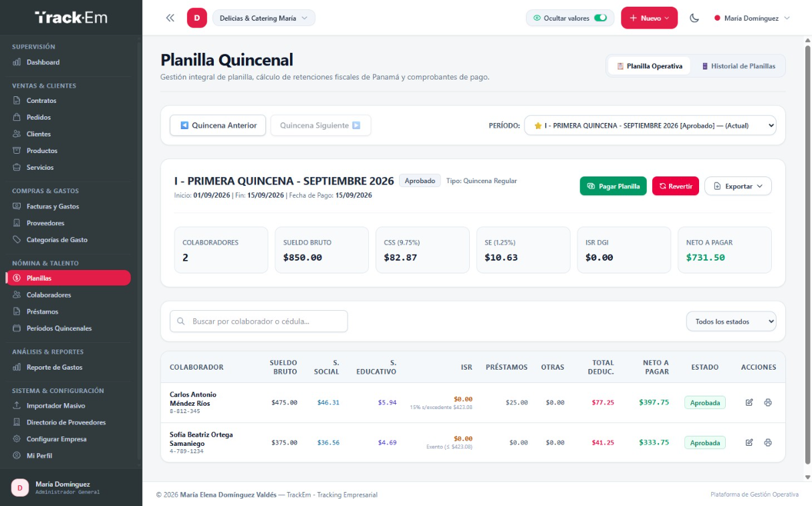Print pay slip for Sofía Beatriz Ortega Samaniego
812x506 pixels.
tap(768, 442)
